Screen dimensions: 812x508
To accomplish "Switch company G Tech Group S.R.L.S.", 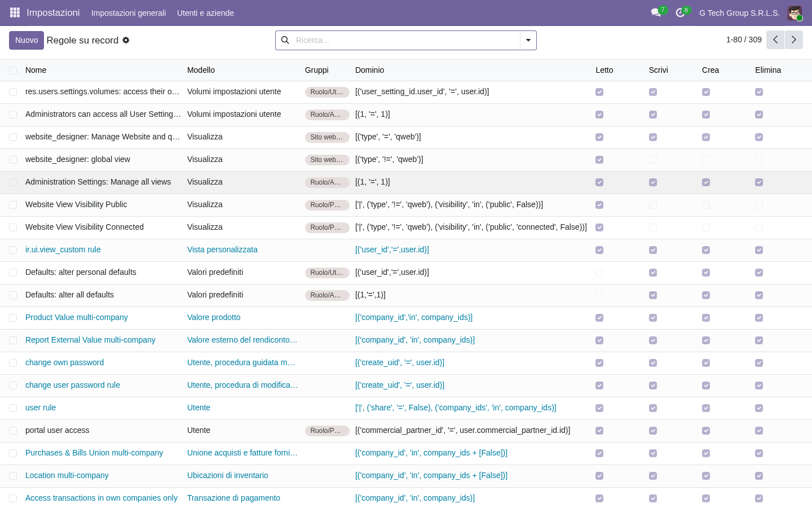I will [x=739, y=13].
